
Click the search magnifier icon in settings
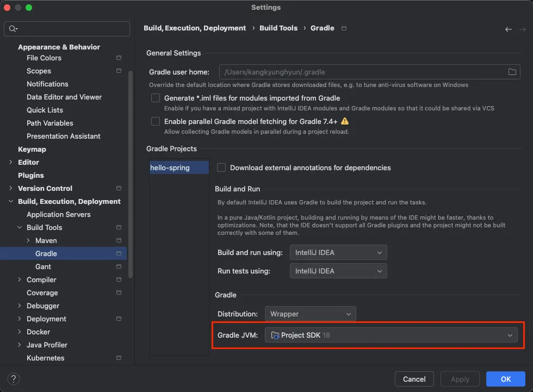pyautogui.click(x=13, y=29)
